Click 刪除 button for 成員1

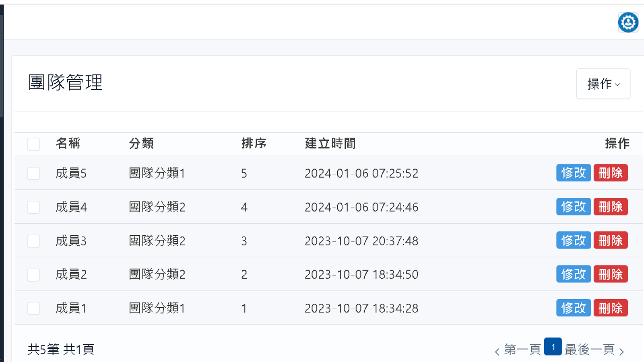tap(611, 308)
